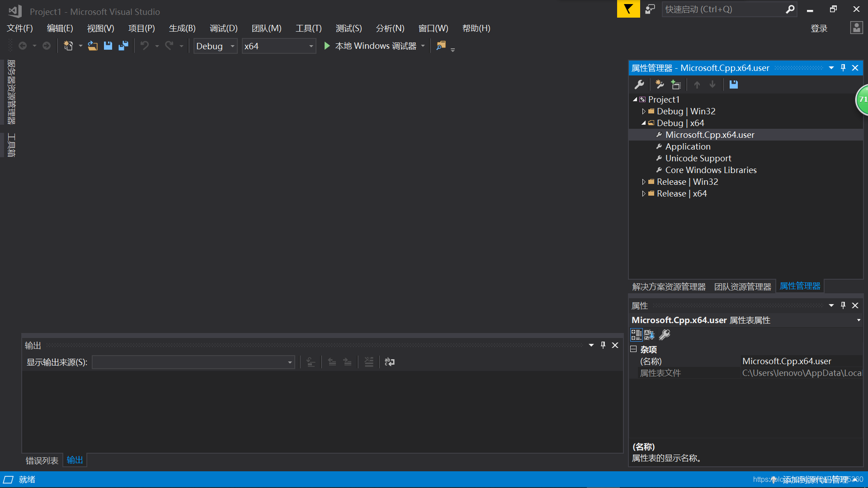Collapse the 杂项 property category

[x=633, y=349]
